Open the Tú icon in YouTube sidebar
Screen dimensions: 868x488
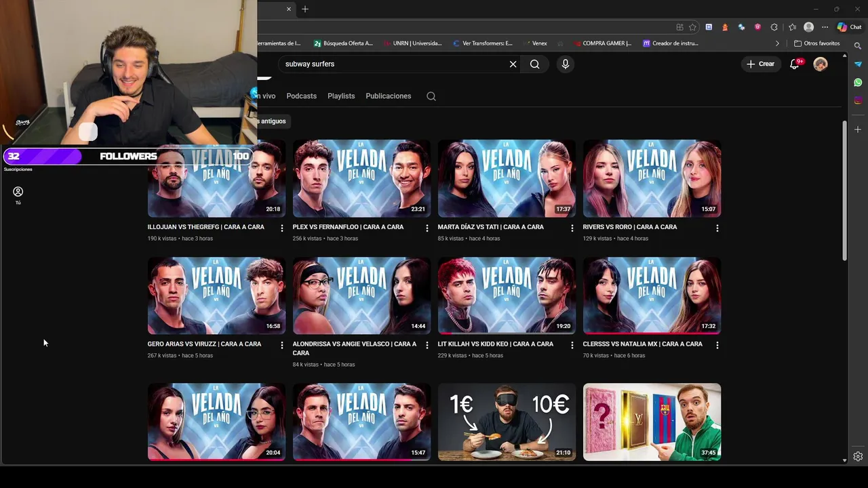pos(18,195)
